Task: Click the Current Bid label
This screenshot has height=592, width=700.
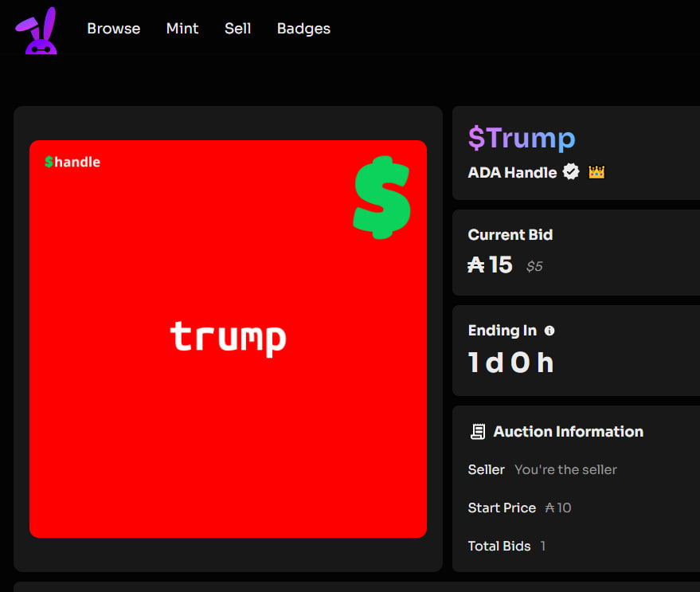Action: click(x=510, y=235)
